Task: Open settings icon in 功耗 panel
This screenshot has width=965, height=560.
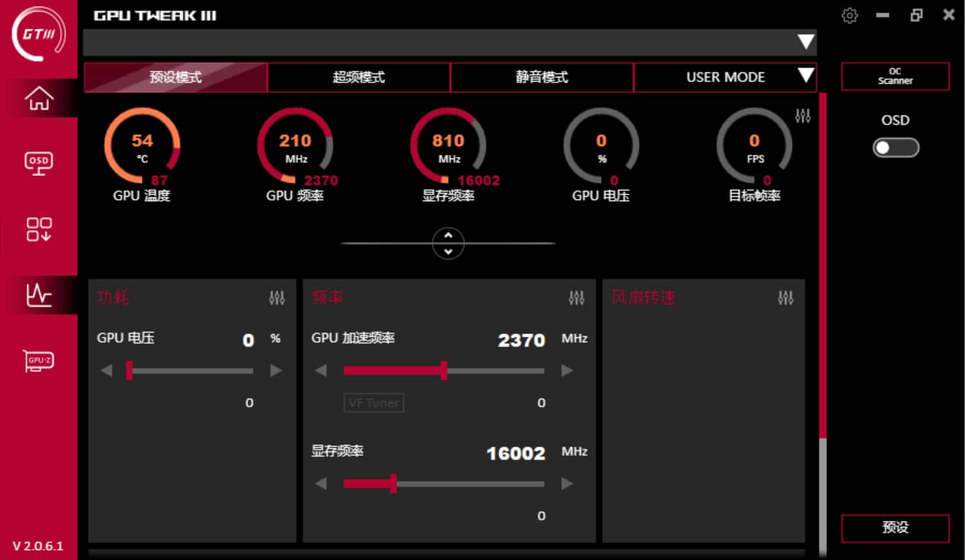Action: (x=277, y=298)
